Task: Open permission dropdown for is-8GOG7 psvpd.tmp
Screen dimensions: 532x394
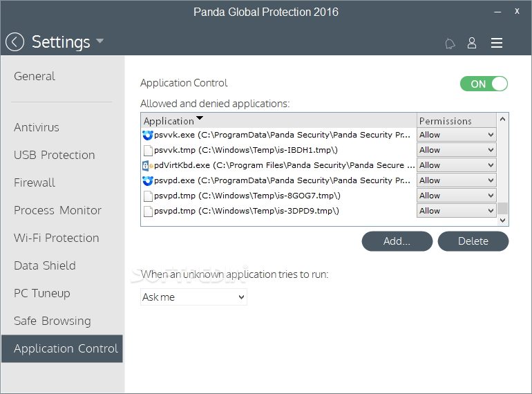Action: pos(456,196)
